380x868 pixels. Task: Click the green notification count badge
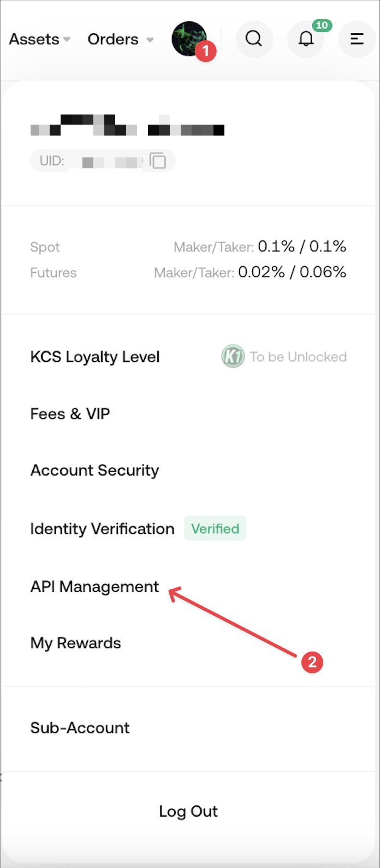point(322,25)
